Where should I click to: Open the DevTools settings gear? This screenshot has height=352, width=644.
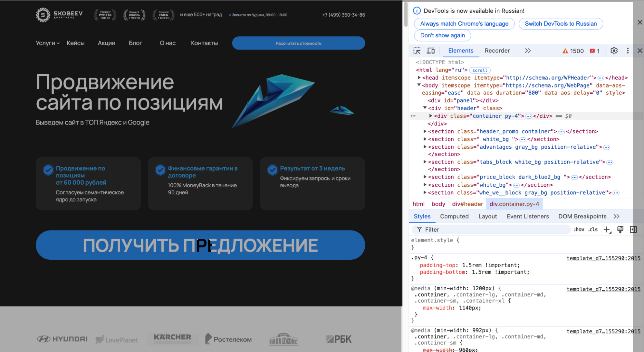[614, 51]
